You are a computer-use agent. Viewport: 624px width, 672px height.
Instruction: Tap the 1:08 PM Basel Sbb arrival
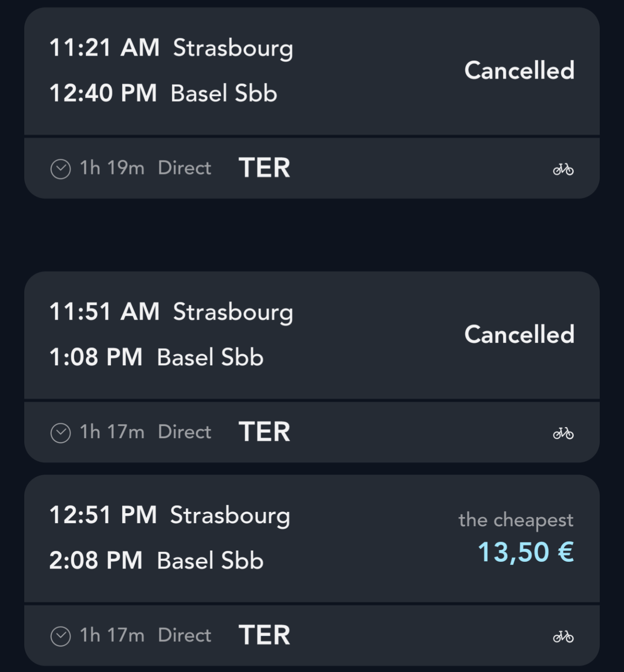click(156, 358)
